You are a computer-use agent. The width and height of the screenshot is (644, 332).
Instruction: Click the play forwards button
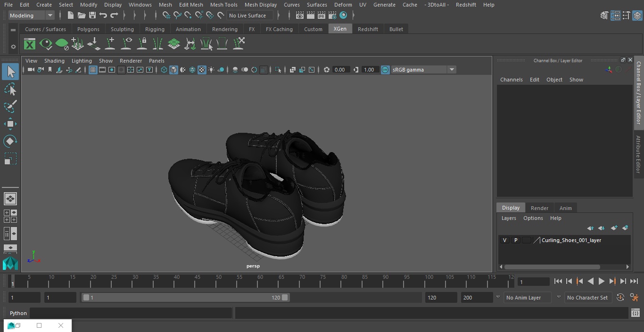point(602,281)
